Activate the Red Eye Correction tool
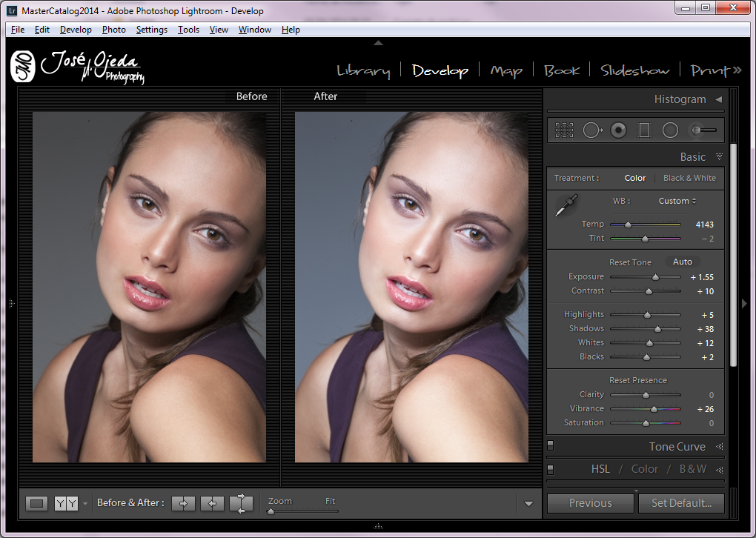 pos(618,130)
